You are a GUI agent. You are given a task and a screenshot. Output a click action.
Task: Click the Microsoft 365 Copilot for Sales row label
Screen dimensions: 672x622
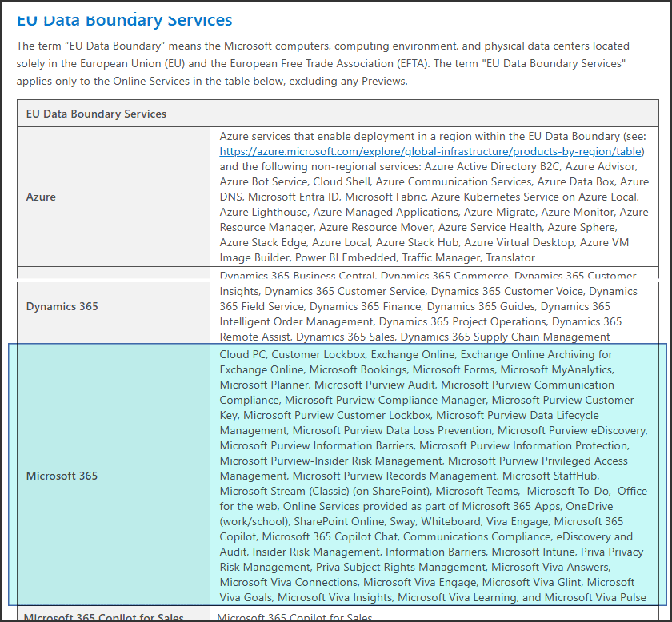[104, 616]
